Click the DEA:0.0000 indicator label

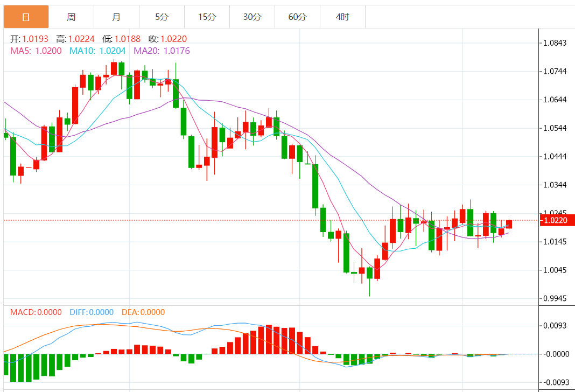[x=143, y=312]
